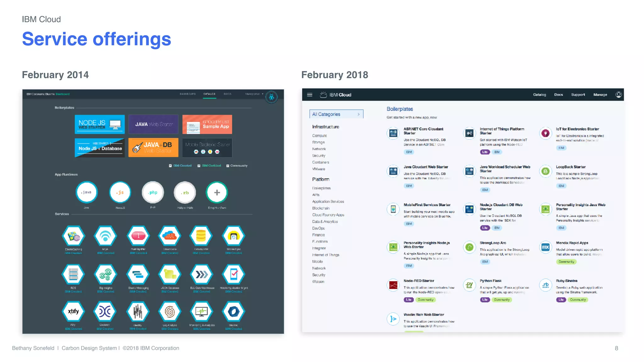644x362 pixels.
Task: Open Manage in IBM Cloud header
Action: coord(600,95)
